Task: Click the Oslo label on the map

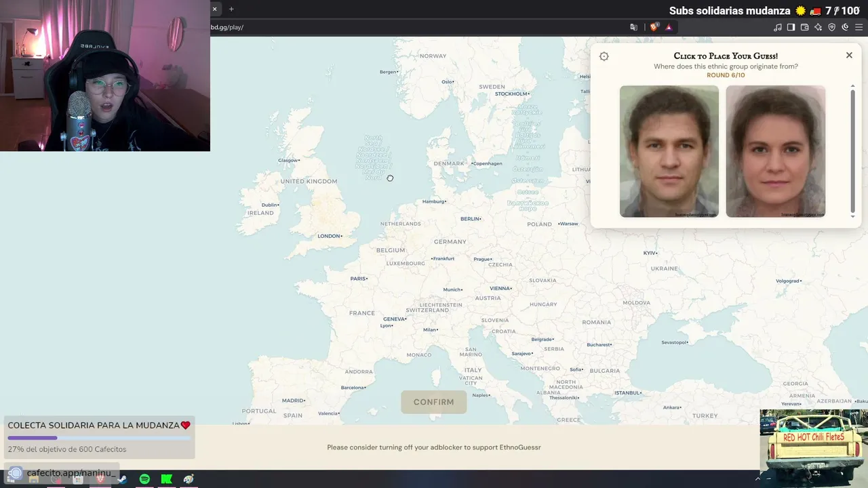Action: coord(448,82)
